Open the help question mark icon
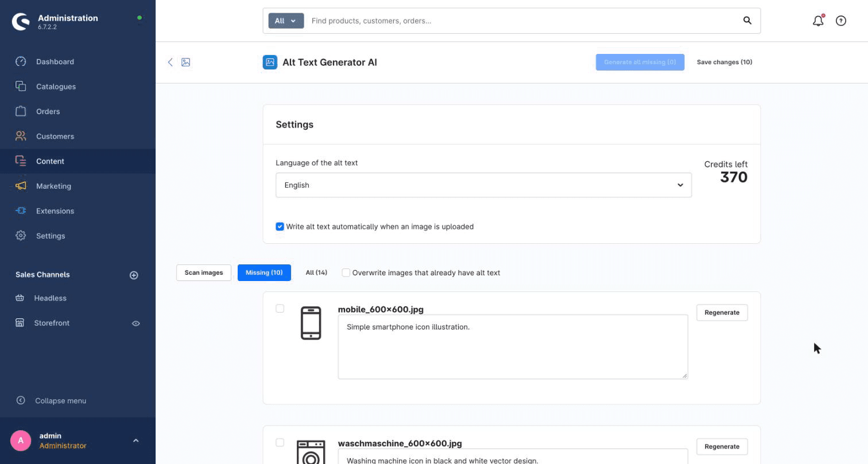The width and height of the screenshot is (868, 464). 841,21
